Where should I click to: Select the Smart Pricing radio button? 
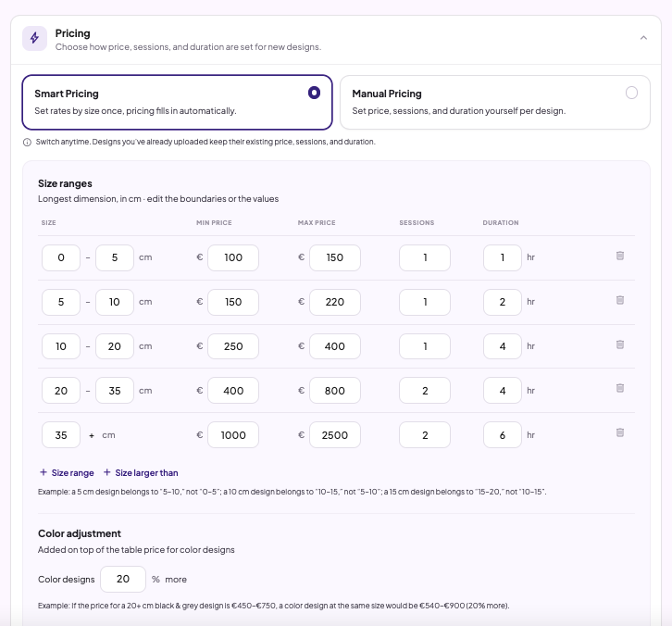[x=314, y=93]
